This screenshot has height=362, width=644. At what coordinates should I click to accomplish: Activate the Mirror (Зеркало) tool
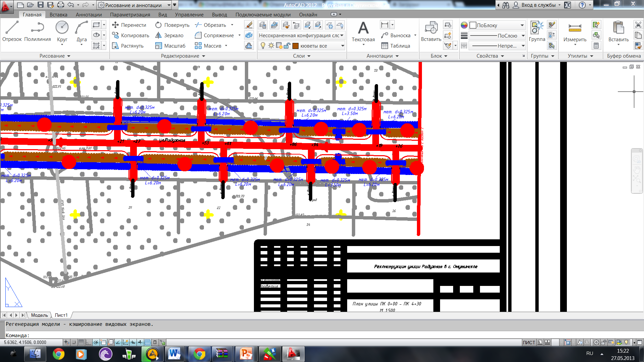point(169,36)
